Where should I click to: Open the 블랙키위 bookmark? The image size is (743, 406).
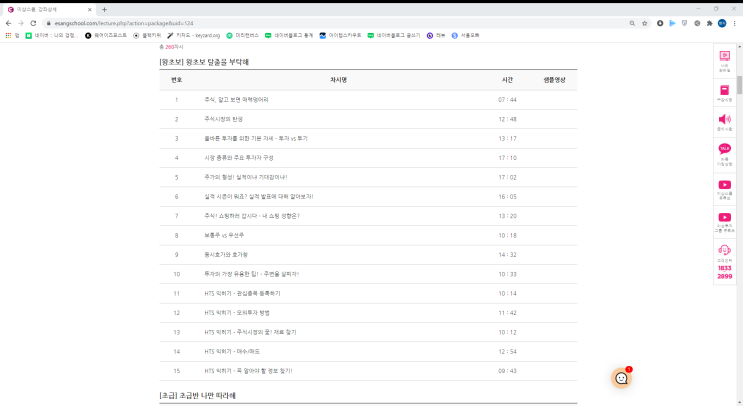(x=147, y=36)
